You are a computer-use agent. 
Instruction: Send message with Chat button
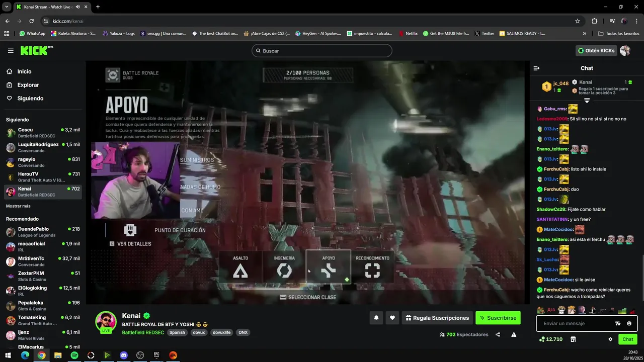point(627,339)
